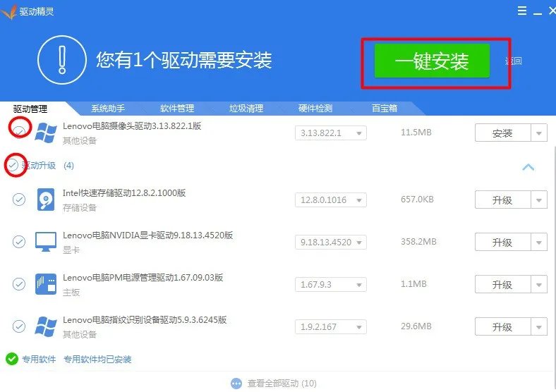Click 升级 for Intel快速存储驱动
The width and height of the screenshot is (556, 392).
point(502,200)
